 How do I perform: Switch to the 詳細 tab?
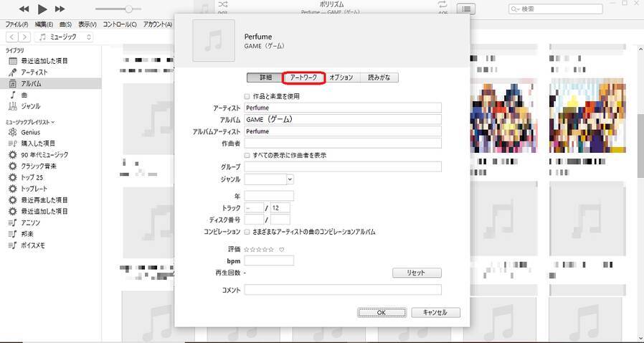(265, 77)
